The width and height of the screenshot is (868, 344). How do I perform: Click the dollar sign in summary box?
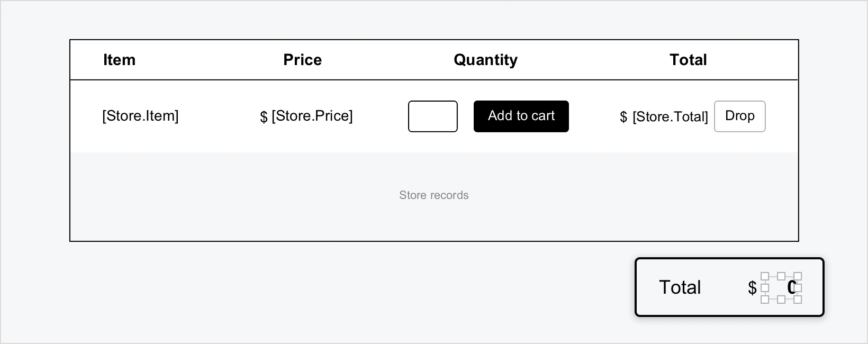(x=752, y=287)
